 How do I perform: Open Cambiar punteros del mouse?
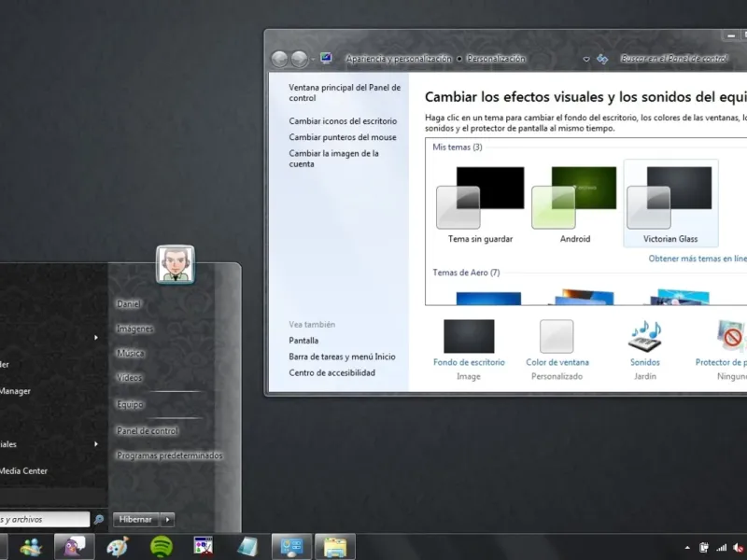click(x=342, y=137)
